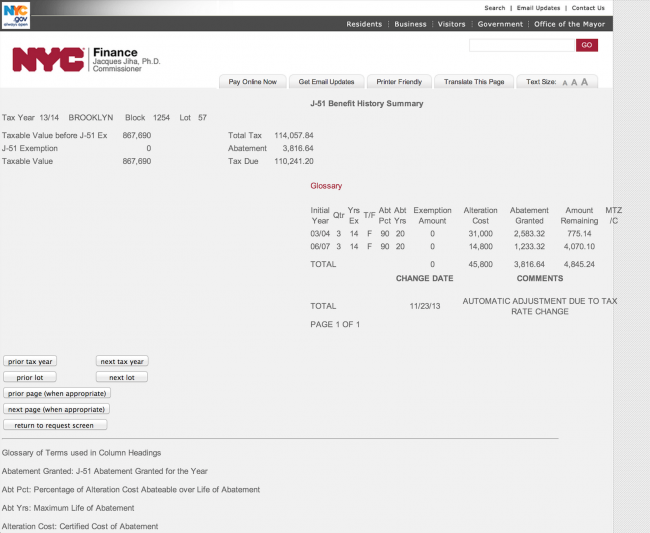The height and width of the screenshot is (533, 650).
Task: Click the 2,583.32 abatement granted cell
Action: [x=529, y=233]
